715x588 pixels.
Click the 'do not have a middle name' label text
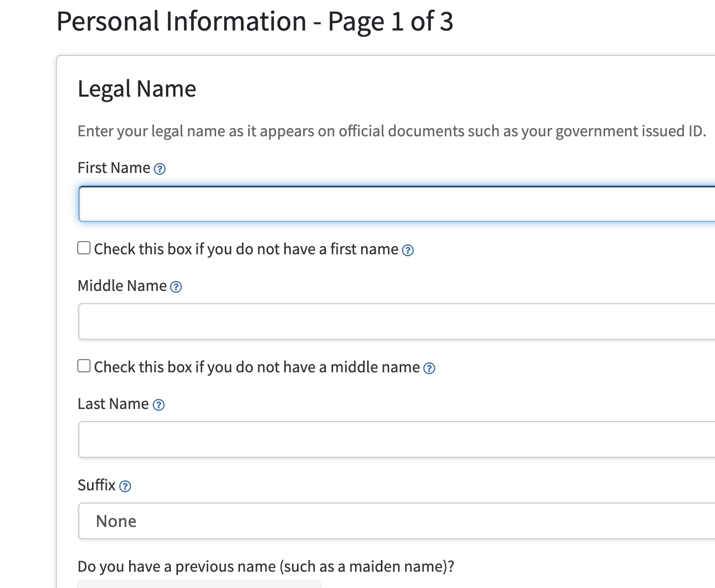[x=257, y=367]
